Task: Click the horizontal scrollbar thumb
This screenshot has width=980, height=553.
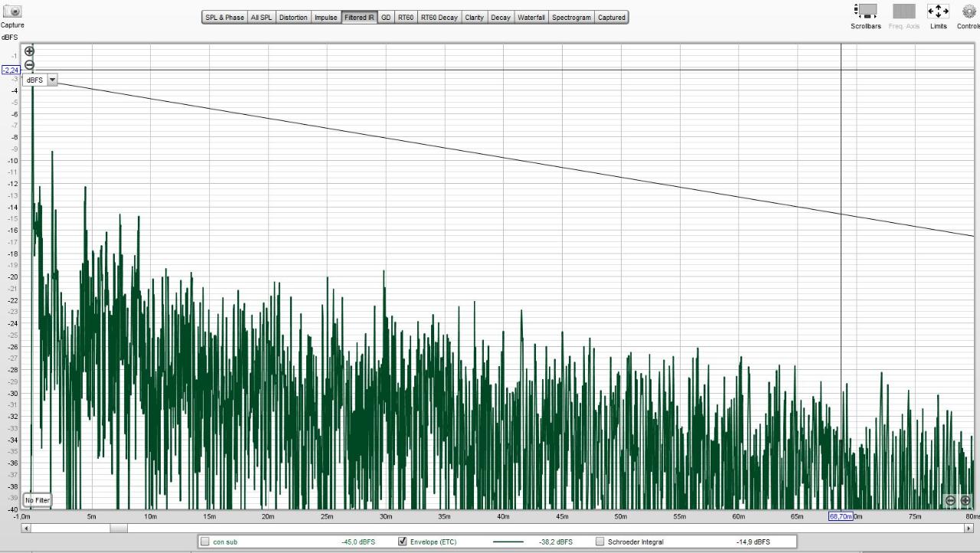Action: tap(119, 528)
